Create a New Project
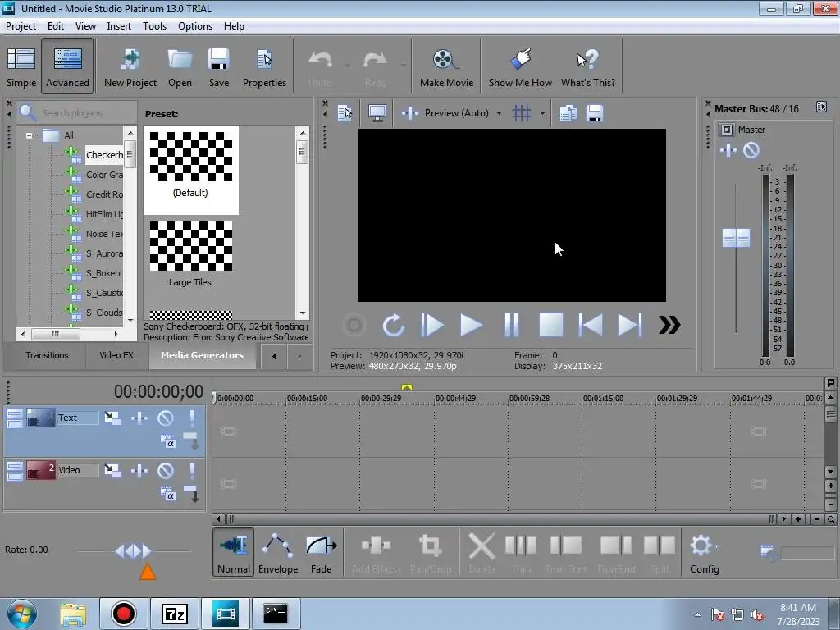 (130, 67)
